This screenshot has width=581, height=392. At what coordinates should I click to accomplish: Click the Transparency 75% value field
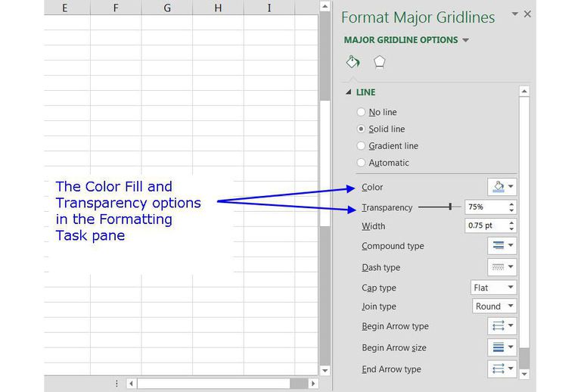(x=486, y=207)
